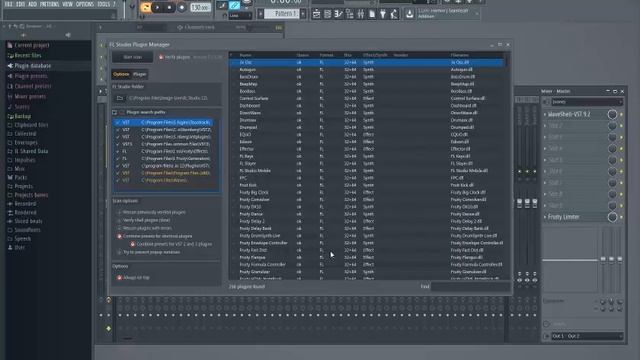Open the EDIT menu
This screenshot has height=360, width=640.
point(20,4)
